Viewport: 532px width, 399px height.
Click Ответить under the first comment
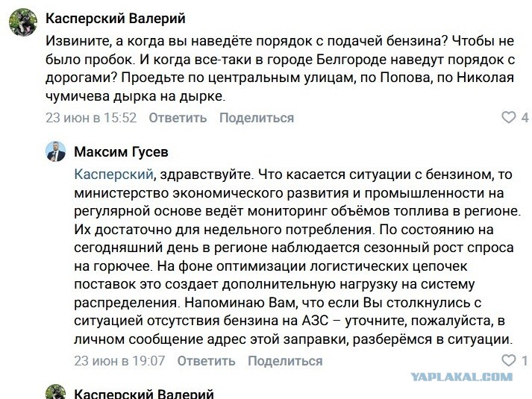pos(178,118)
